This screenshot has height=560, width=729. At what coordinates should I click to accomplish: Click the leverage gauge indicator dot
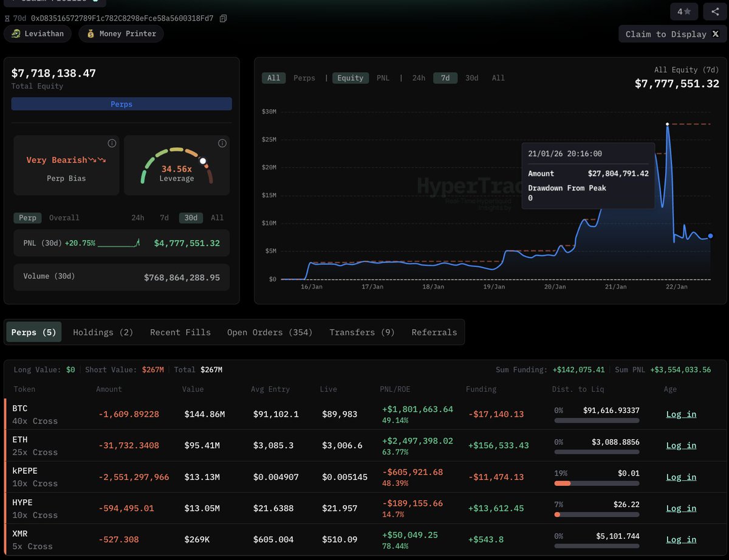click(x=203, y=162)
